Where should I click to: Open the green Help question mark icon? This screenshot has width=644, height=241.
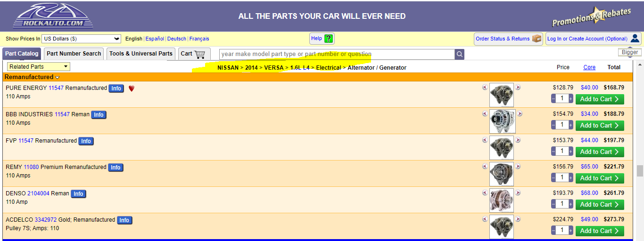click(x=329, y=39)
